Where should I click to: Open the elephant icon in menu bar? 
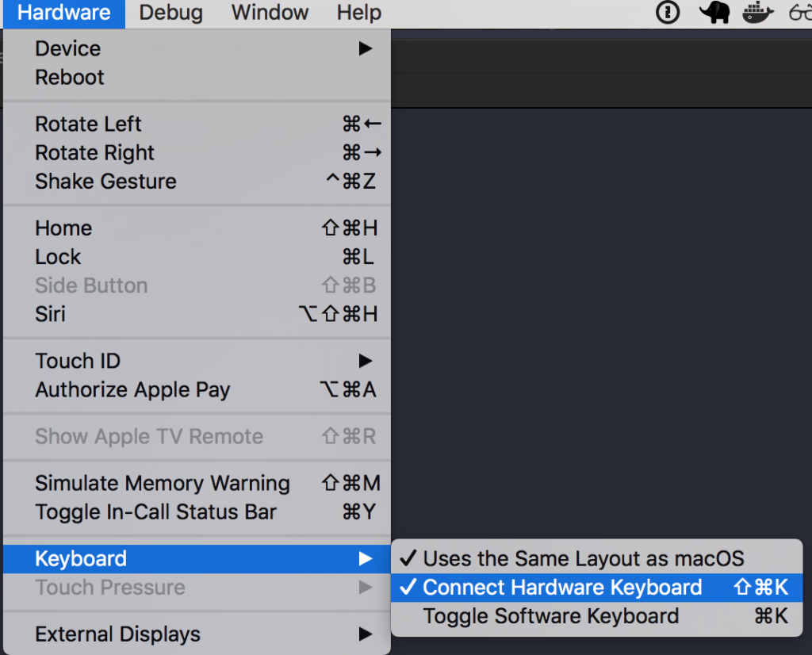tap(714, 12)
